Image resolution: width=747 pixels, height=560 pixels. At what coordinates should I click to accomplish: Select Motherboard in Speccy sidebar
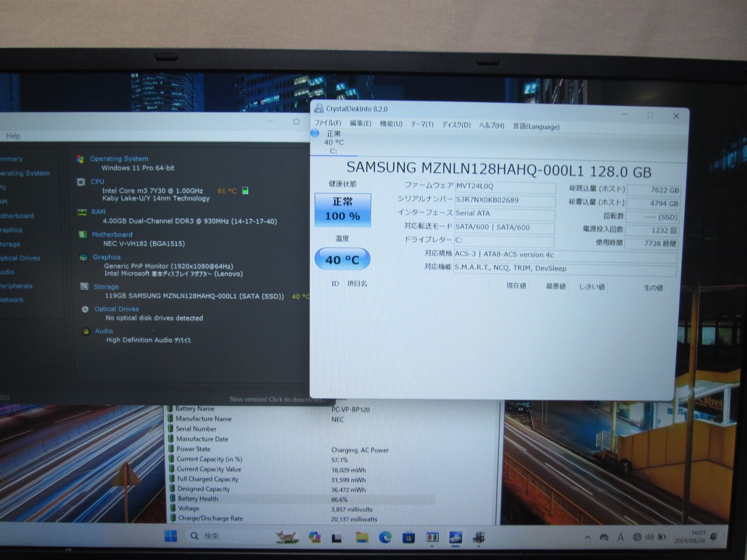17,216
